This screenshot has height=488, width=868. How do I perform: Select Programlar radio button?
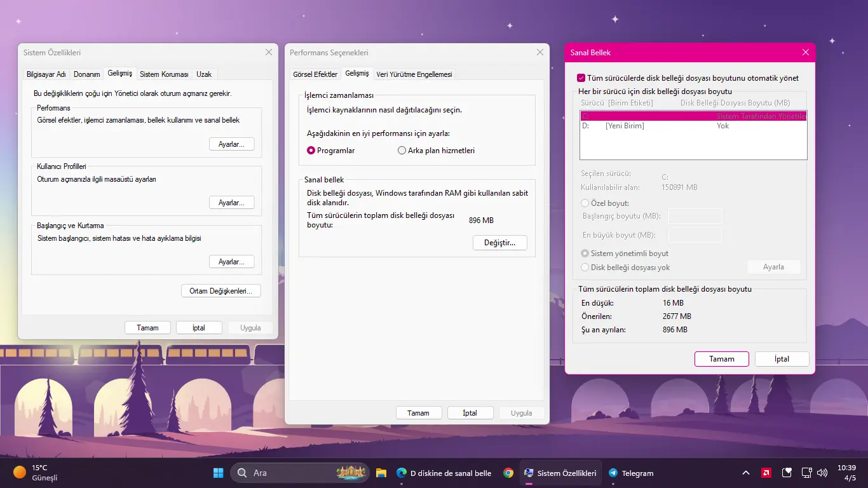pyautogui.click(x=311, y=151)
